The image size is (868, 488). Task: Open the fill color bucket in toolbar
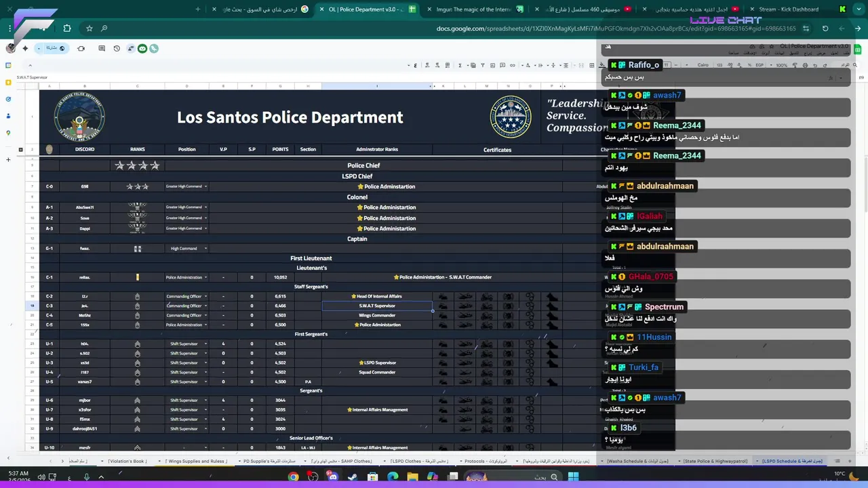click(x=601, y=65)
